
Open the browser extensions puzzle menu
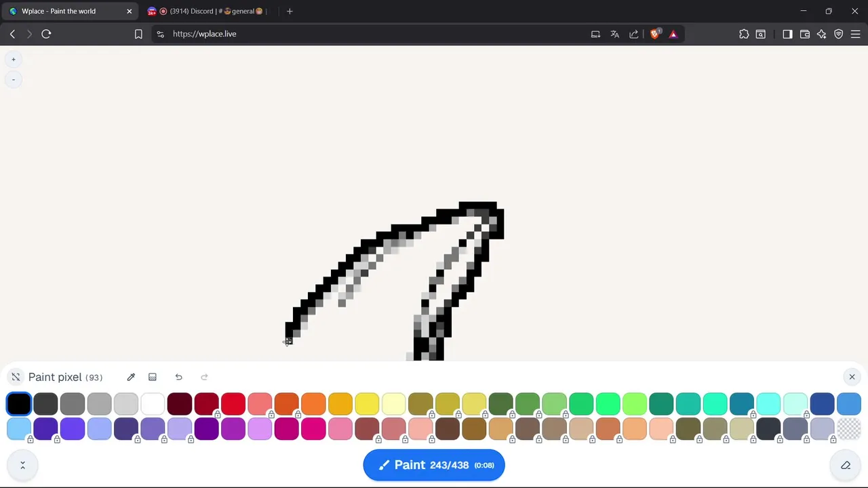(744, 34)
